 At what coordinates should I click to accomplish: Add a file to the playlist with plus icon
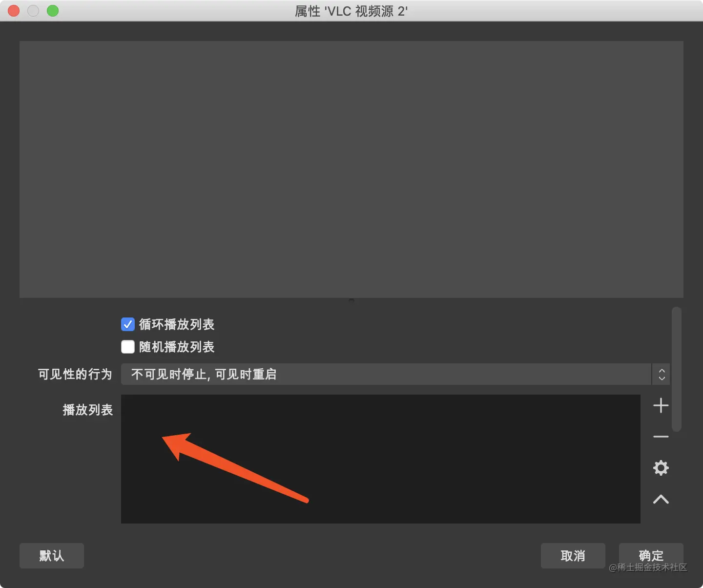pos(661,405)
